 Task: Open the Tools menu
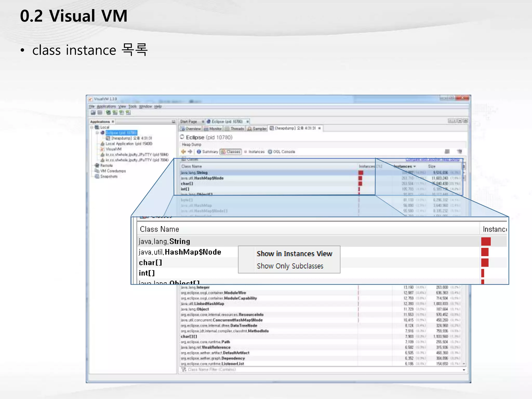pyautogui.click(x=132, y=107)
